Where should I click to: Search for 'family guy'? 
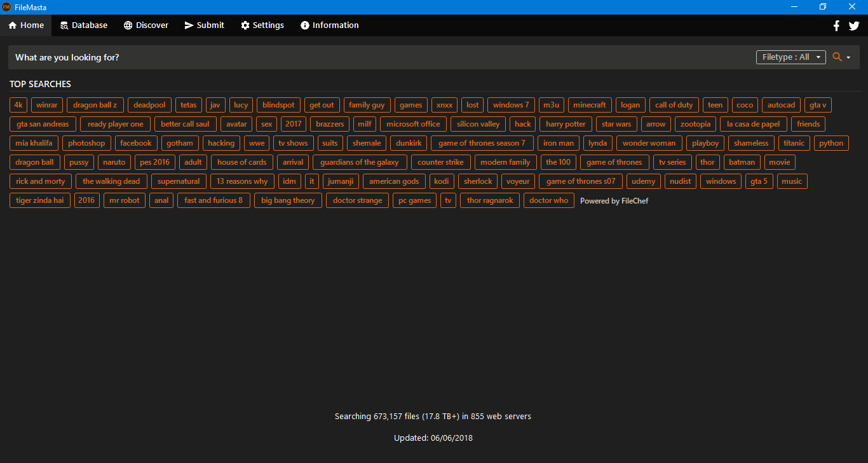[x=367, y=105]
